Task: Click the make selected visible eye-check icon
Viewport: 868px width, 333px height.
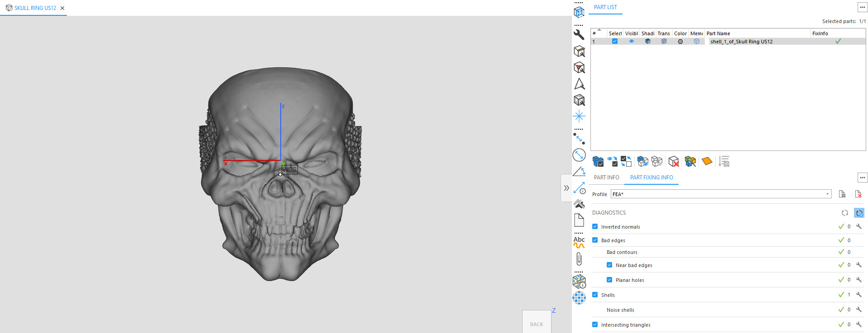Action: click(612, 161)
